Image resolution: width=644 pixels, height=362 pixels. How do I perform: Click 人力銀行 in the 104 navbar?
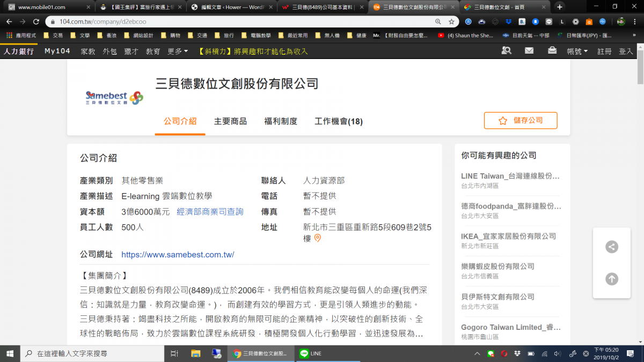(x=19, y=51)
